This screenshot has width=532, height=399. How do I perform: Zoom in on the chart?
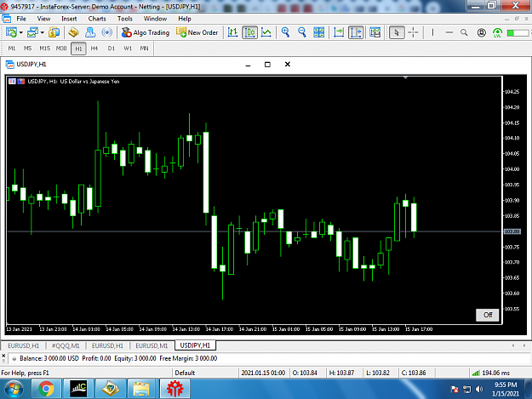285,32
